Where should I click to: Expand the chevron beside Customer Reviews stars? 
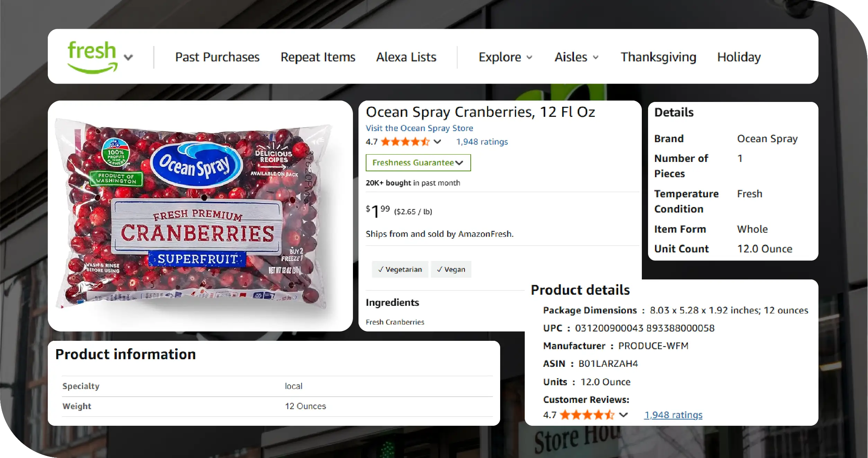[x=623, y=415]
